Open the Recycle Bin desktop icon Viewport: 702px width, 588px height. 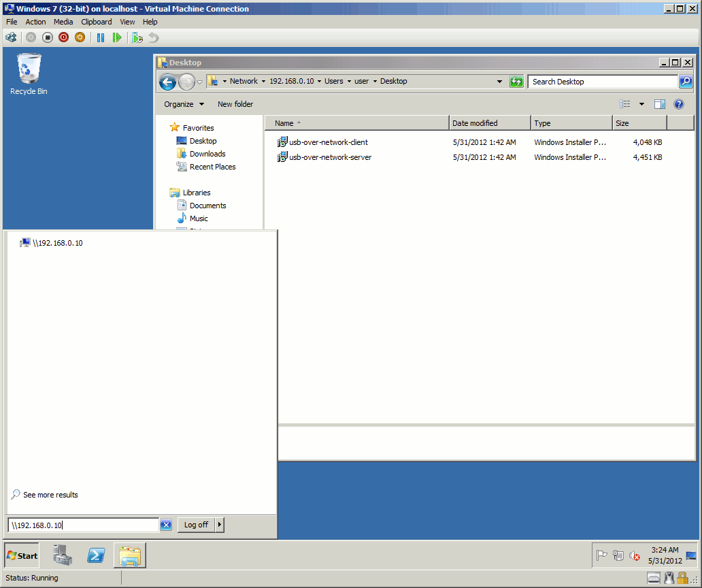click(29, 74)
